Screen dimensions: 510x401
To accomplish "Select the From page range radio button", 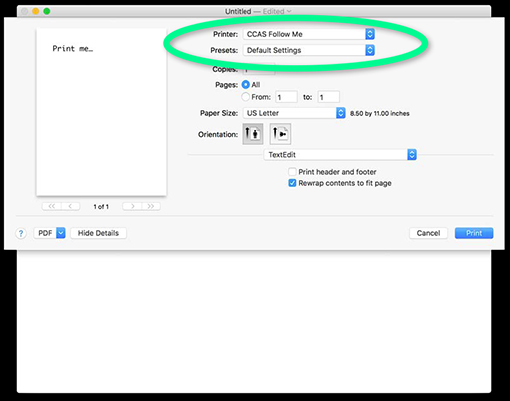I will 246,97.
